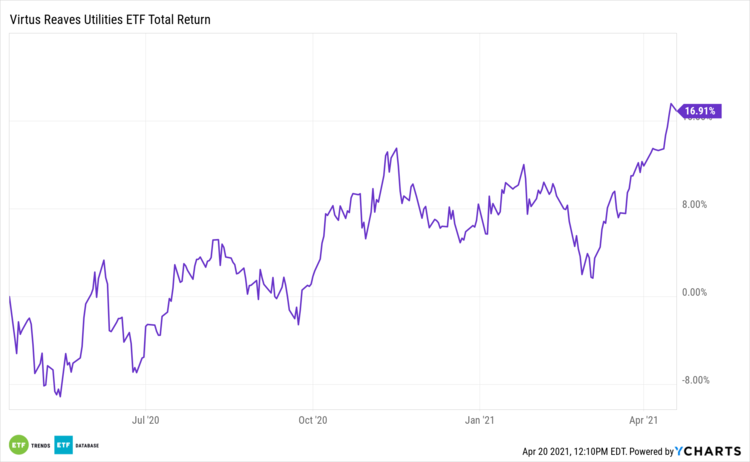Click the 8.00% y-axis label
Screen dimensions: 750x462
[695, 205]
